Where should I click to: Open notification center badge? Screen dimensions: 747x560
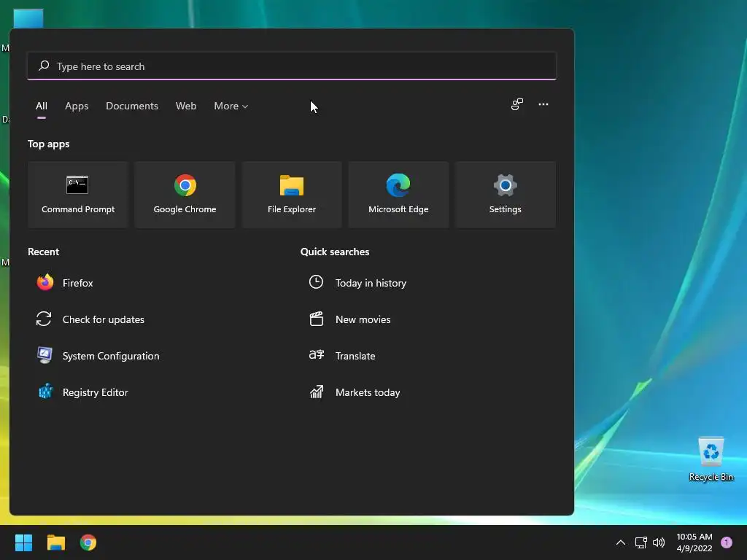[x=726, y=542]
